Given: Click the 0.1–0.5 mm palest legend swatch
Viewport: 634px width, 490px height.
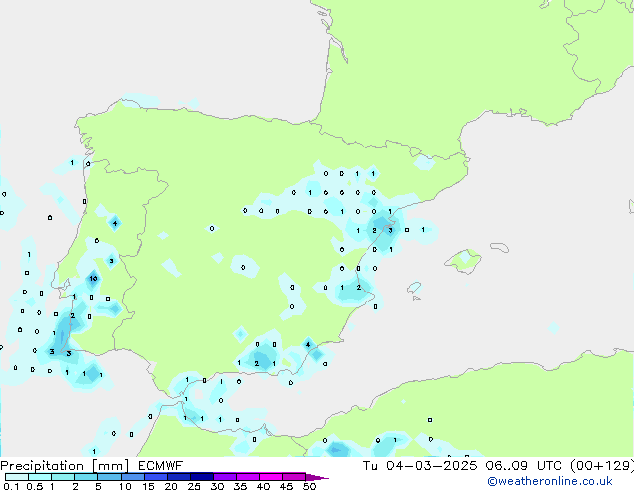Looking at the screenshot, I should [x=17, y=477].
